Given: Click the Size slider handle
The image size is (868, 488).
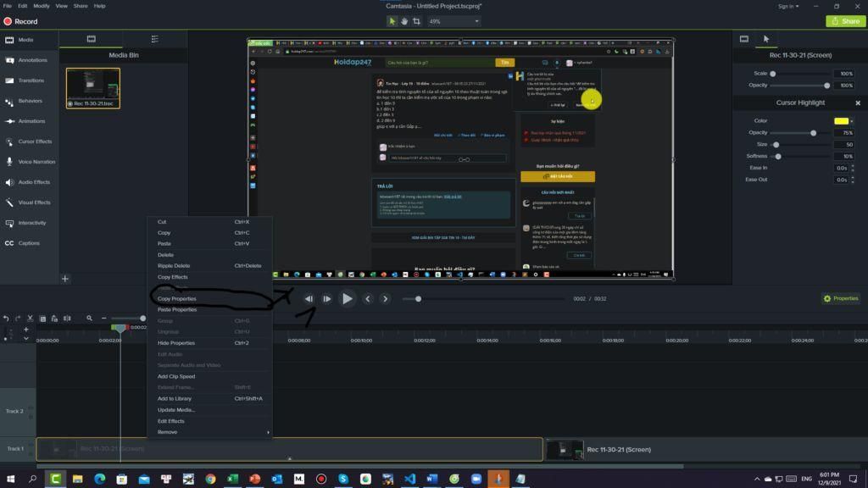Looking at the screenshot, I should point(776,145).
